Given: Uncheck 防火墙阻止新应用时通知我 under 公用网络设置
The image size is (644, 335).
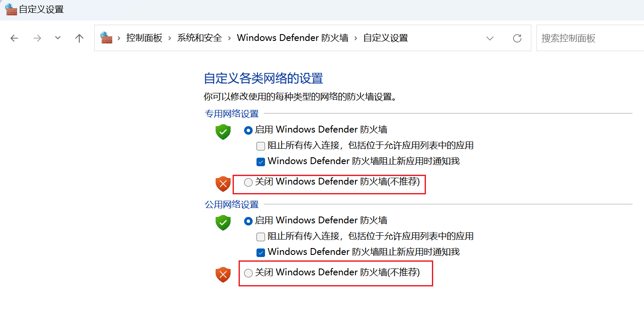Looking at the screenshot, I should pyautogui.click(x=261, y=252).
